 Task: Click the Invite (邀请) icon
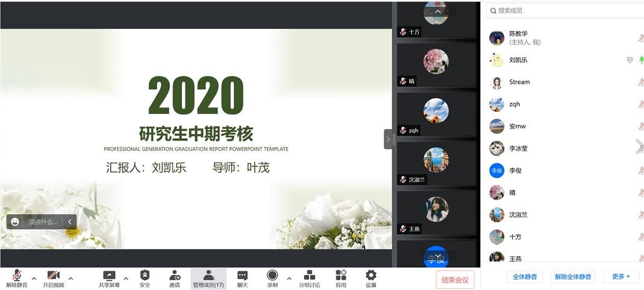pyautogui.click(x=175, y=276)
